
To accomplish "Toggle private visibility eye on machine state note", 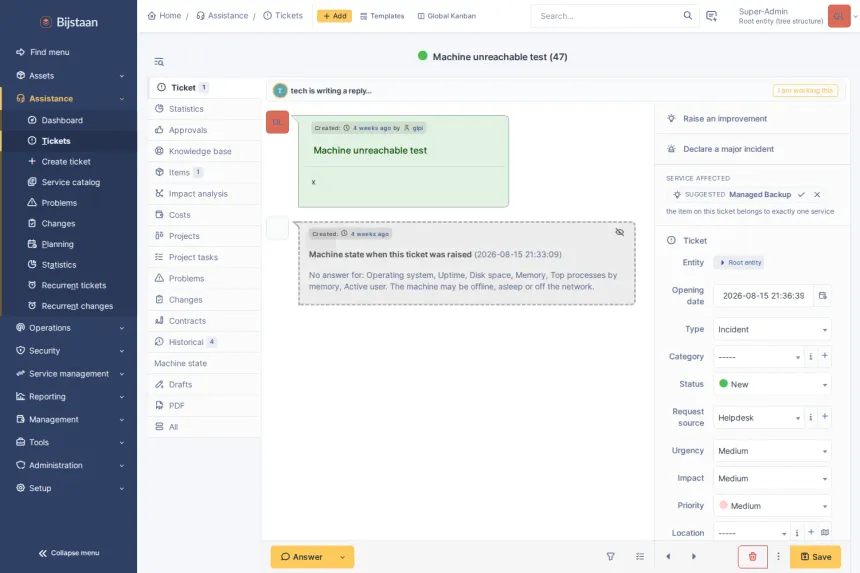I will click(x=620, y=232).
